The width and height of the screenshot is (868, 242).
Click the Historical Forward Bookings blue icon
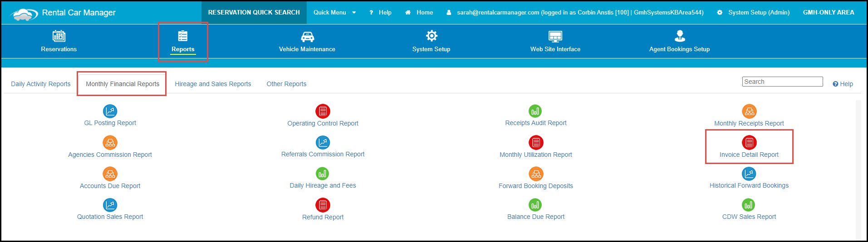click(x=749, y=174)
